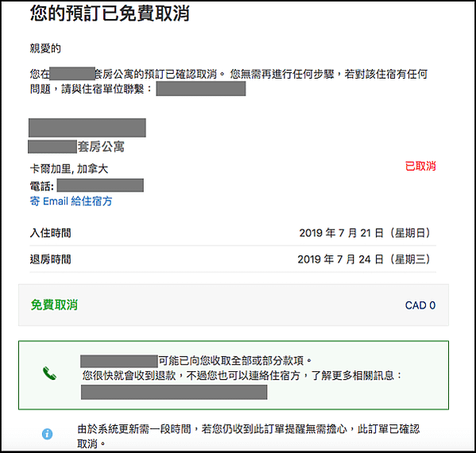Click the redacted contact link in green box
The image size is (476, 453).
pos(174,392)
